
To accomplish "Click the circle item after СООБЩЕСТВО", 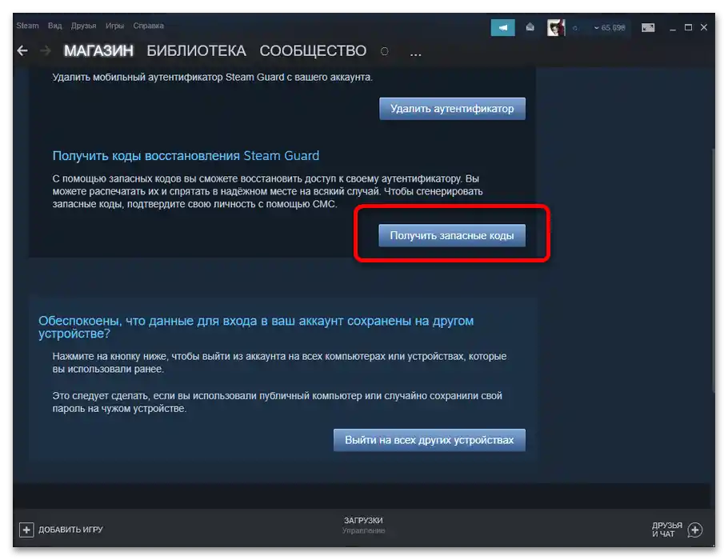I will point(385,51).
